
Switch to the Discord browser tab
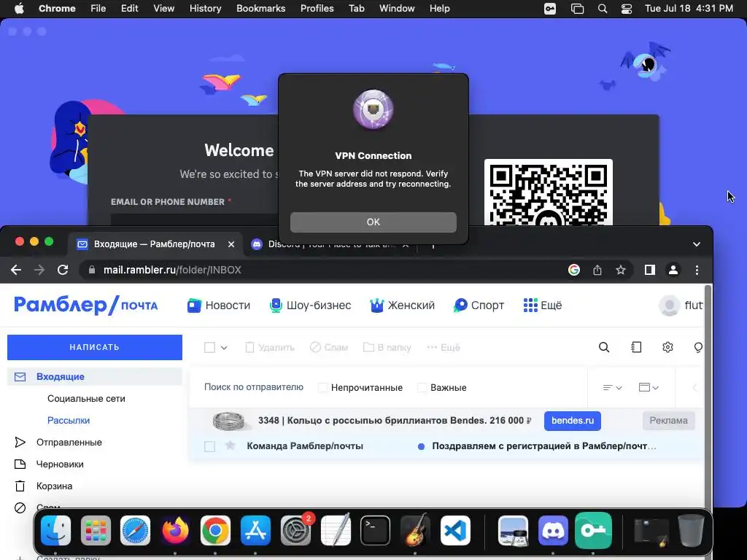pyautogui.click(x=329, y=244)
